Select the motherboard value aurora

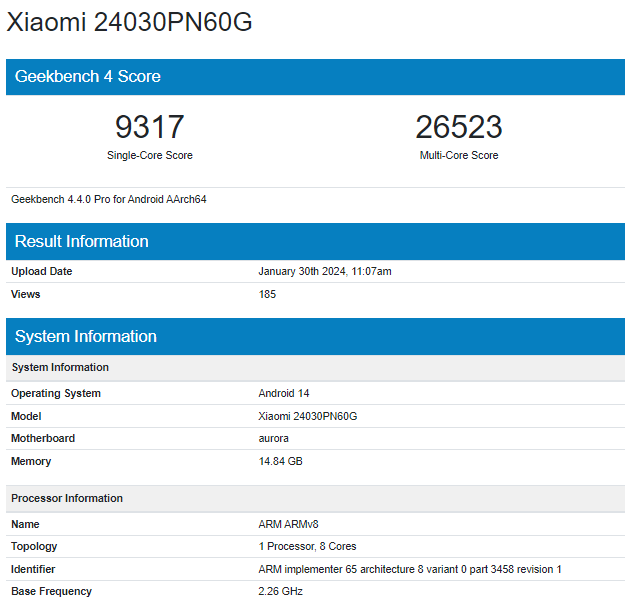(273, 439)
